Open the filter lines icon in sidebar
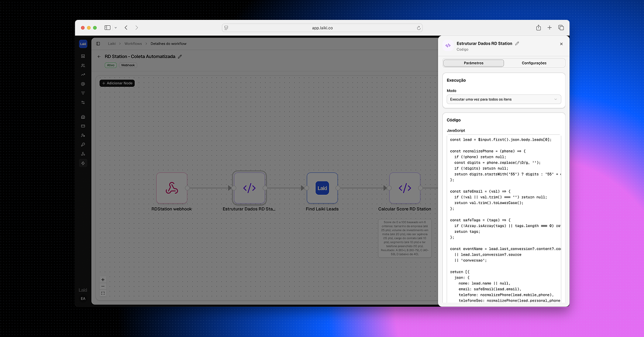Viewport: 644px width, 337px height. click(x=83, y=93)
